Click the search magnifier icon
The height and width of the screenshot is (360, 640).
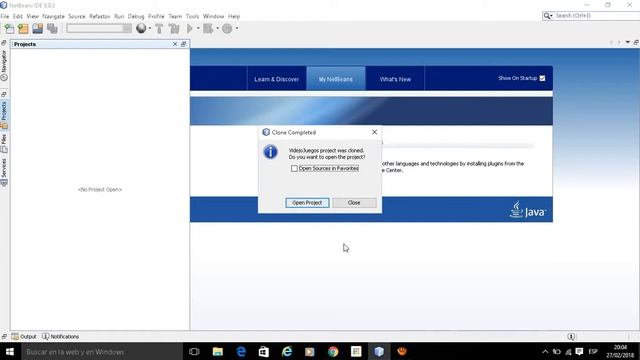coord(547,16)
